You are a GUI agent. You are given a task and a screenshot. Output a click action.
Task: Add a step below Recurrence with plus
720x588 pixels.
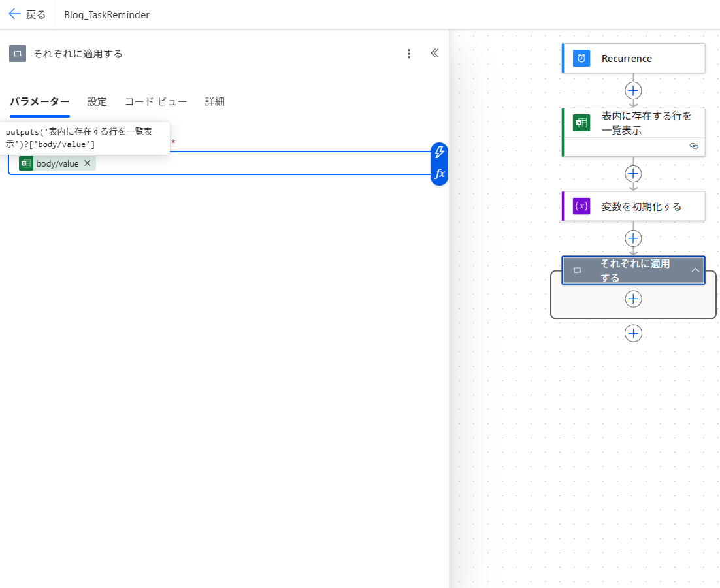633,90
